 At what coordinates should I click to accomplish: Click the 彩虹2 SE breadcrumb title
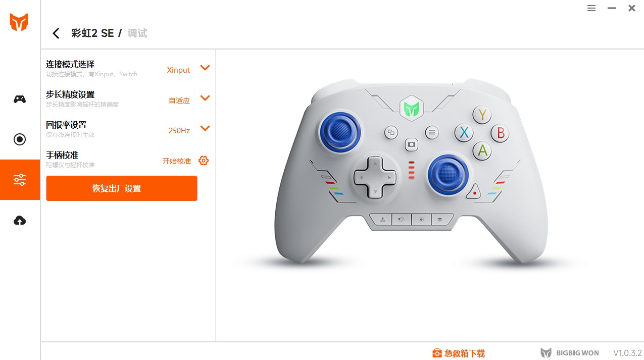tap(92, 33)
